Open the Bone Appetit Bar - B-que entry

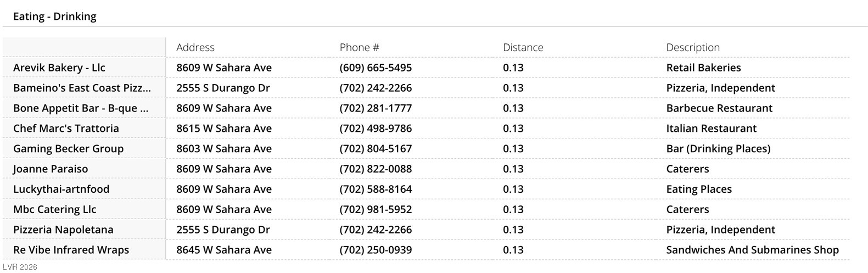pyautogui.click(x=81, y=108)
